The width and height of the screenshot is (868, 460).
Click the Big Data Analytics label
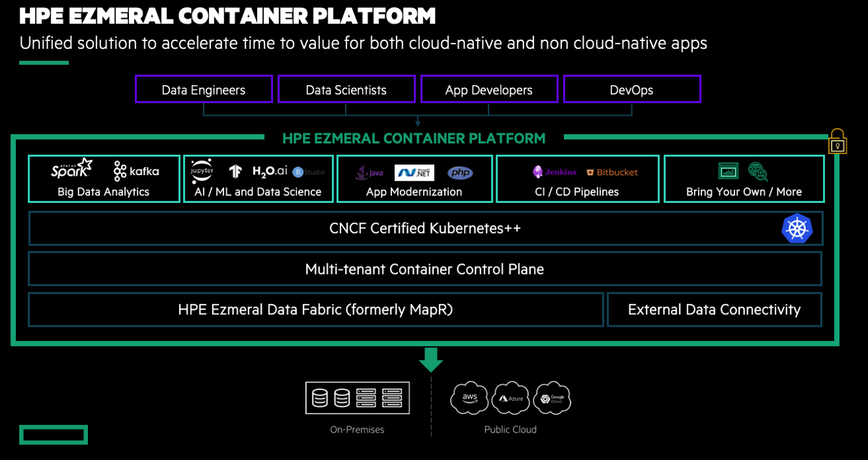click(x=104, y=192)
